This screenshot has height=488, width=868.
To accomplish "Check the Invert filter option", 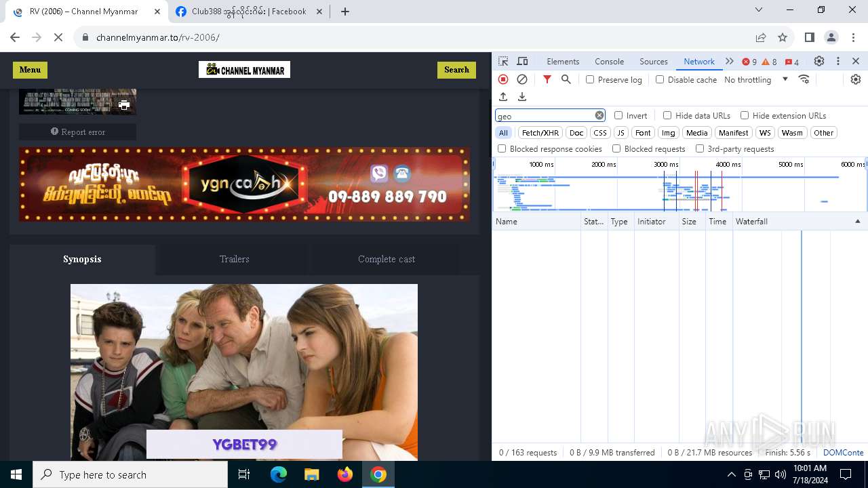I will pos(618,115).
